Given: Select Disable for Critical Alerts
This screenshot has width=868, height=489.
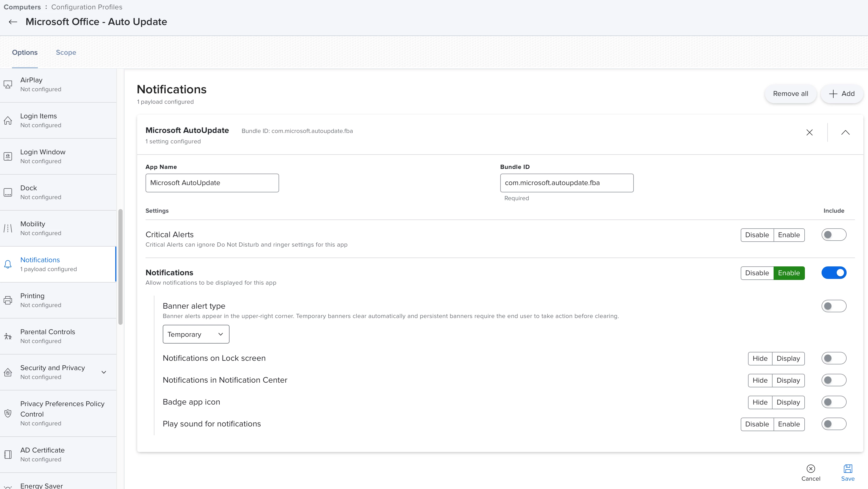Looking at the screenshot, I should 757,235.
